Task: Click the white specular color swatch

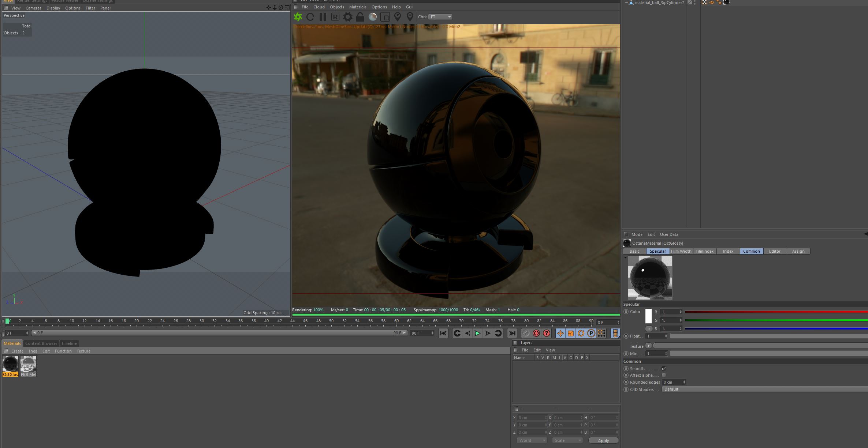Action: click(648, 316)
